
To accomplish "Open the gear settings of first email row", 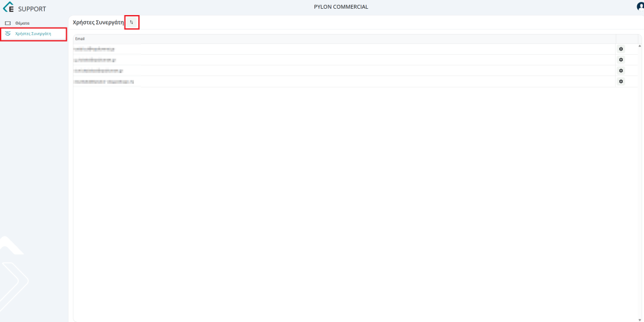I will point(621,49).
